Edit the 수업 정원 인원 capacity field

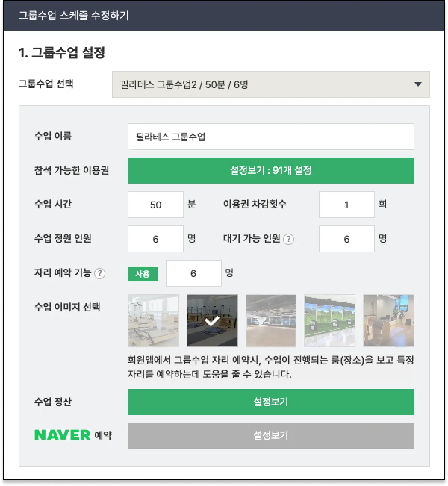click(156, 239)
